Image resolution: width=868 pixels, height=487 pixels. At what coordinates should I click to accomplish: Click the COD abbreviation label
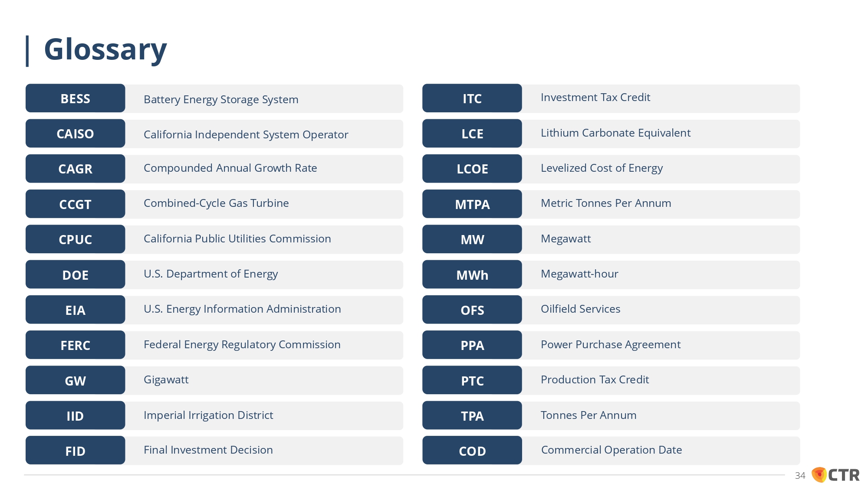coord(472,451)
